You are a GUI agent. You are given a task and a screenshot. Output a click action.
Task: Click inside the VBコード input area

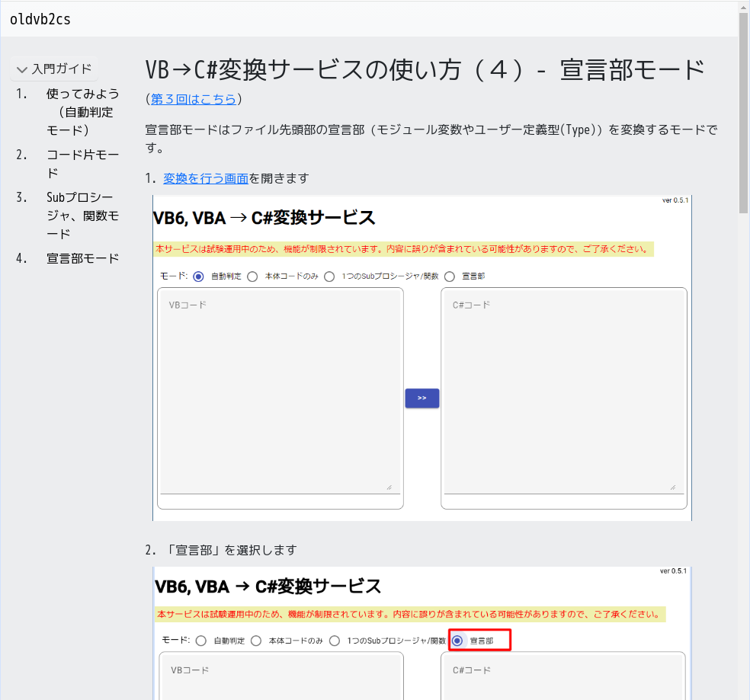pyautogui.click(x=280, y=388)
